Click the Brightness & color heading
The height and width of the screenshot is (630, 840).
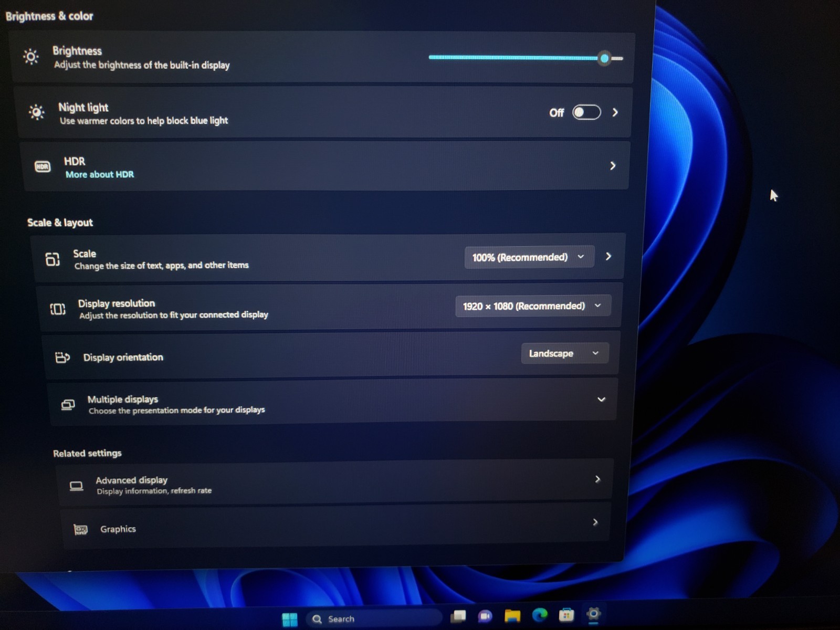tap(49, 16)
